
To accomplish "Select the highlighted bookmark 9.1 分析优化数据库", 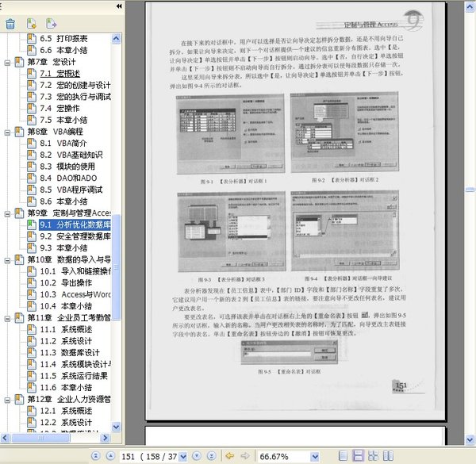I will [75, 224].
